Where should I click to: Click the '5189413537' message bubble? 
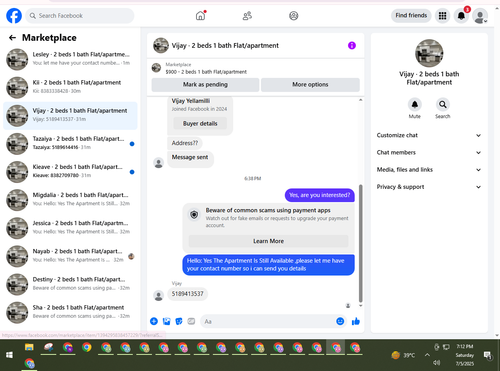187,294
